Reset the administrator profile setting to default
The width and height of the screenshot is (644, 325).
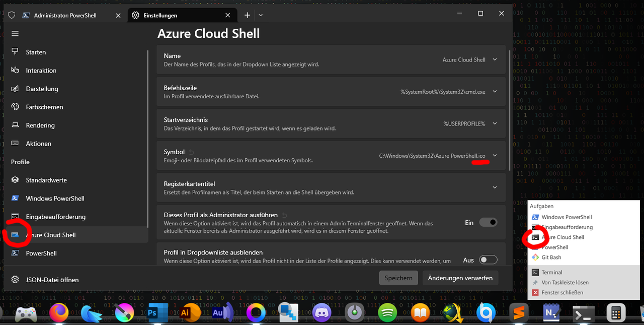284,215
